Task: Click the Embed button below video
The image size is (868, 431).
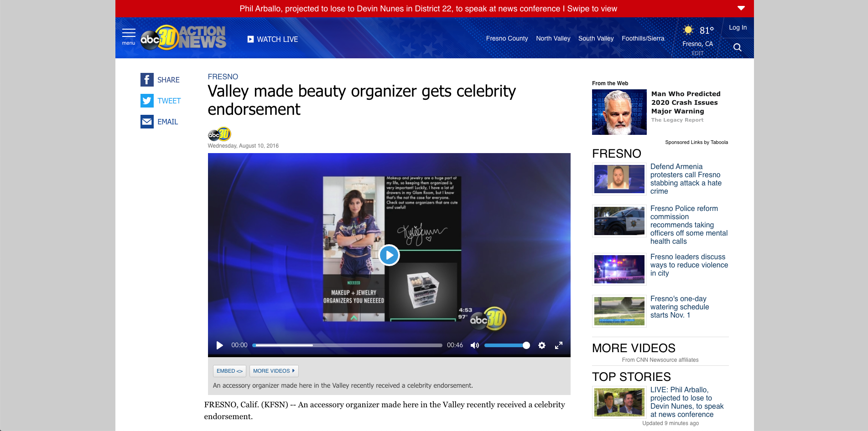Action: [x=229, y=371]
